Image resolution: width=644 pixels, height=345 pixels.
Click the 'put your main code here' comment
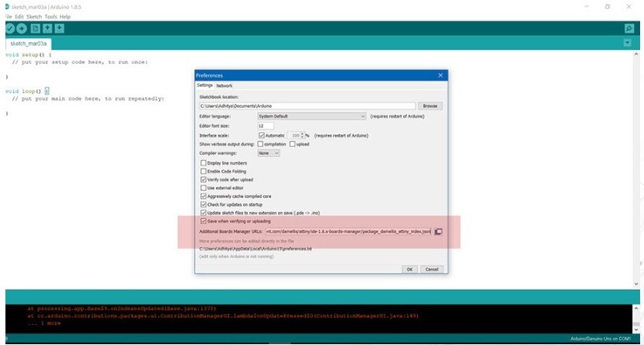coord(88,99)
